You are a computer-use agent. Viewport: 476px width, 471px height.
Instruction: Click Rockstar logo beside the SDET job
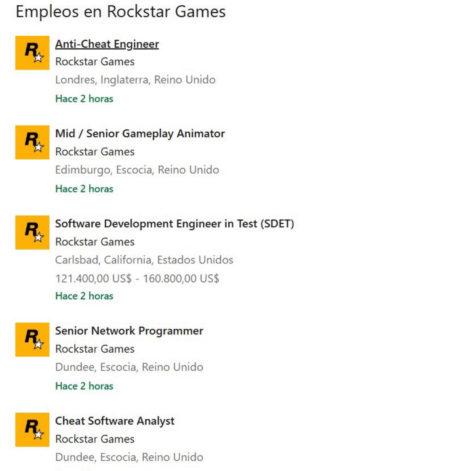32,232
